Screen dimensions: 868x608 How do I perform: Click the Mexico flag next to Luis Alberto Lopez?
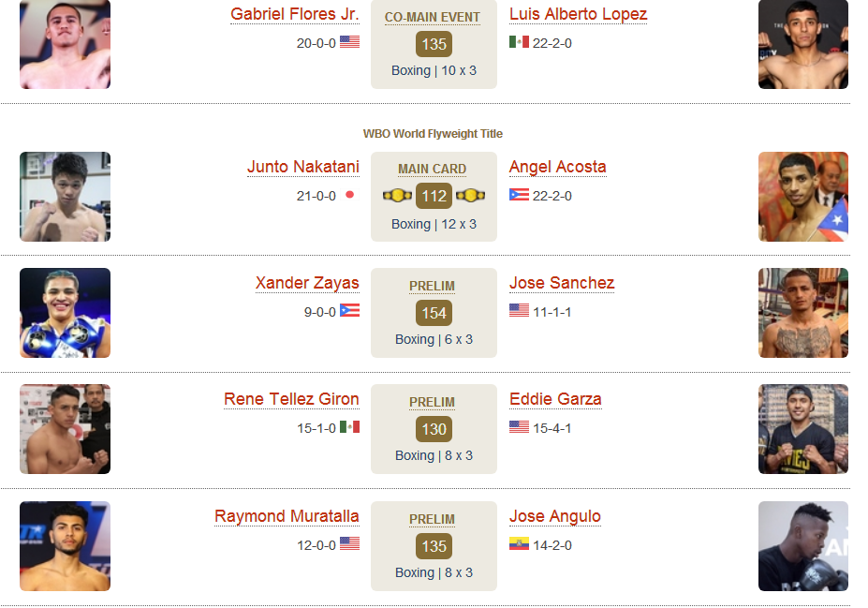520,42
